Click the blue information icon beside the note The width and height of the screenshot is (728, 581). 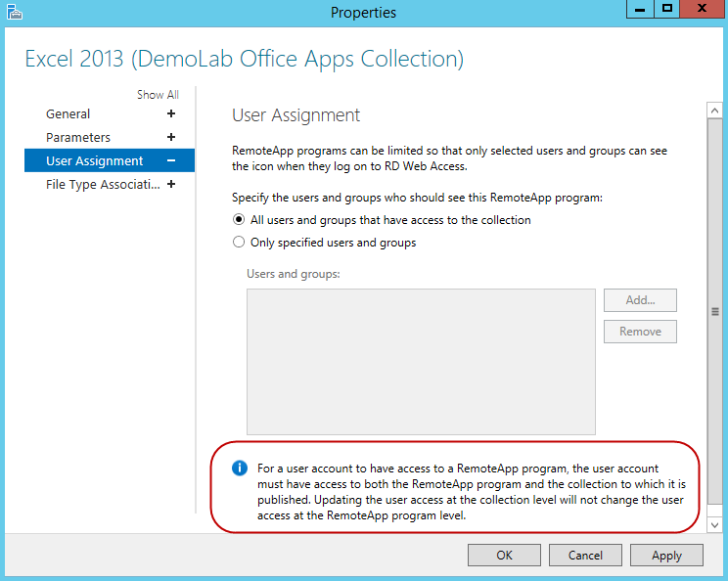[x=240, y=469]
